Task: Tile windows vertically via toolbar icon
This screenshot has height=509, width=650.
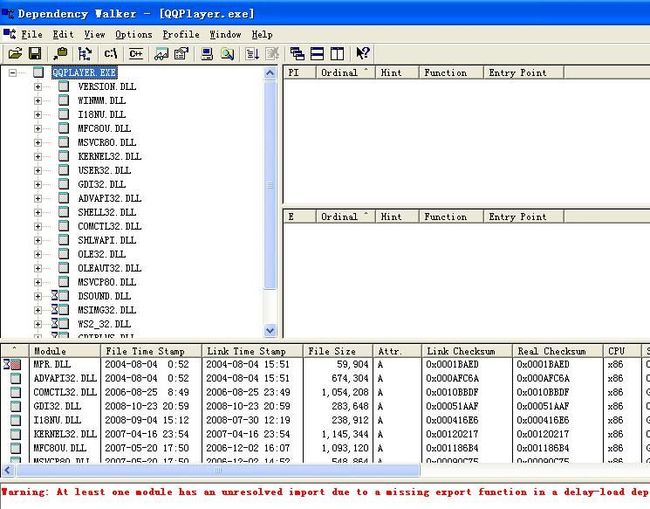Action: pyautogui.click(x=337, y=53)
